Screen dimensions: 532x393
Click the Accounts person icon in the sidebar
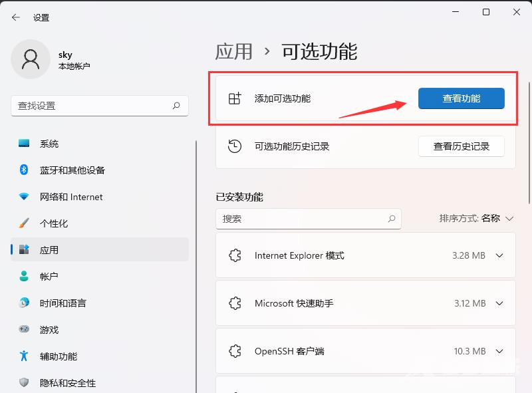coord(24,276)
